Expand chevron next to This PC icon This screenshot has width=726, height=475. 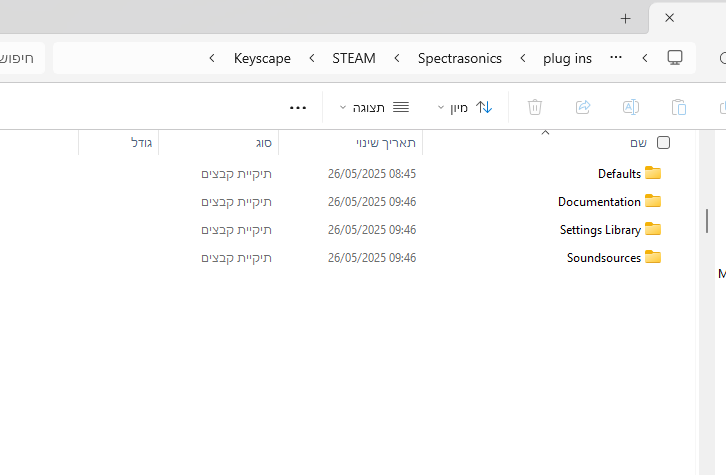coord(645,58)
